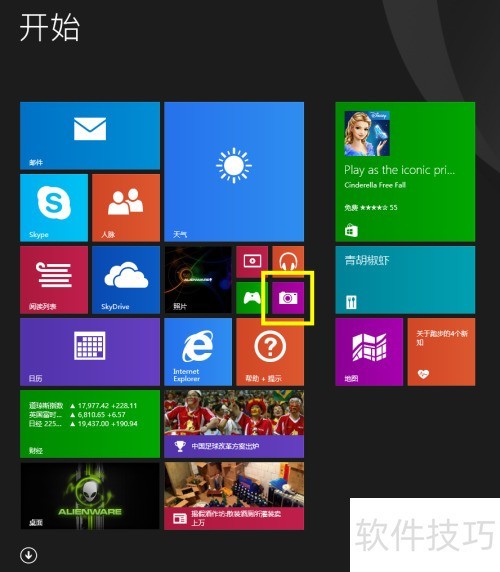Click the 17,977.42 +228.11 index row
This screenshot has width=500, height=572.
click(x=83, y=406)
